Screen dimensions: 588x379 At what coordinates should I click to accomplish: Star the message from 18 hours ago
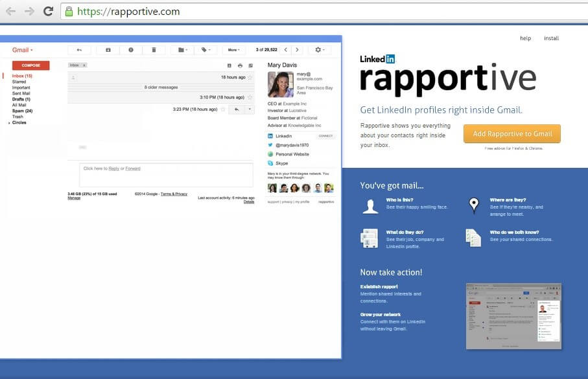(x=250, y=77)
